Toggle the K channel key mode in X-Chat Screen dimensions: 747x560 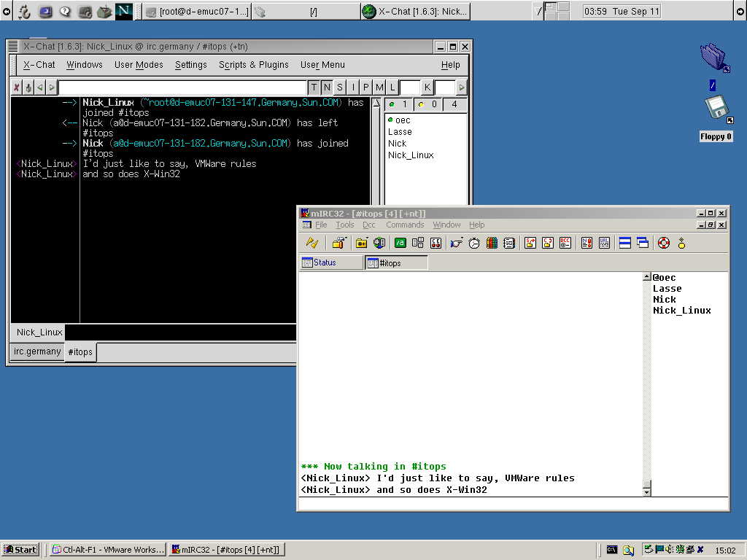pyautogui.click(x=427, y=87)
